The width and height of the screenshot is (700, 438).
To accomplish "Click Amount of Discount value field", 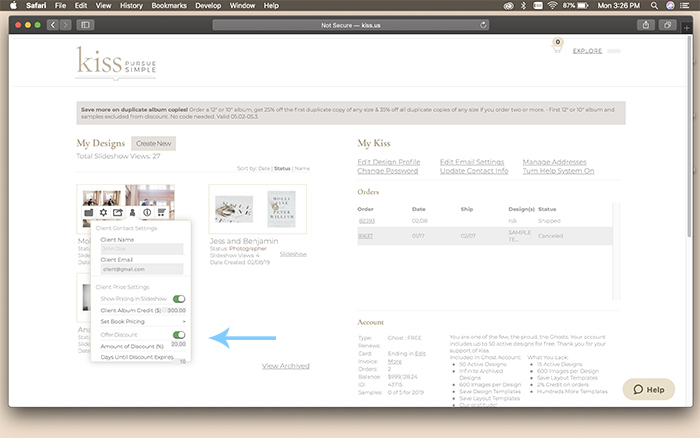I will [x=179, y=344].
